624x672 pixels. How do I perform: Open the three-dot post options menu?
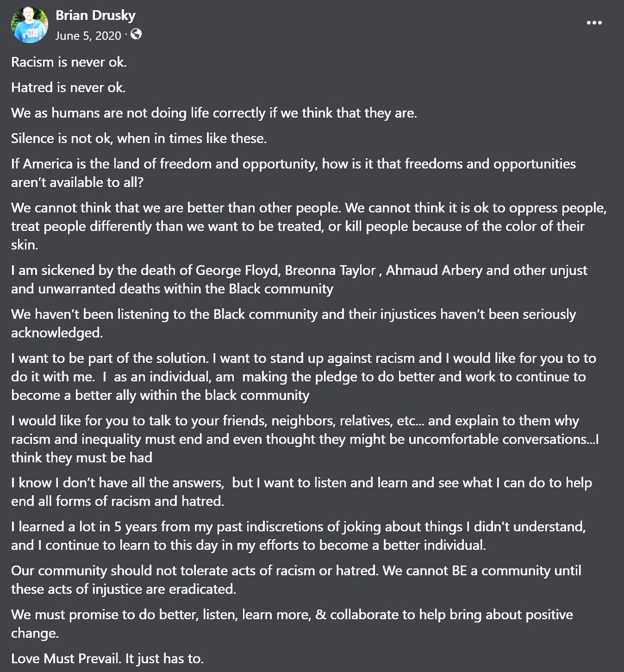click(x=594, y=23)
